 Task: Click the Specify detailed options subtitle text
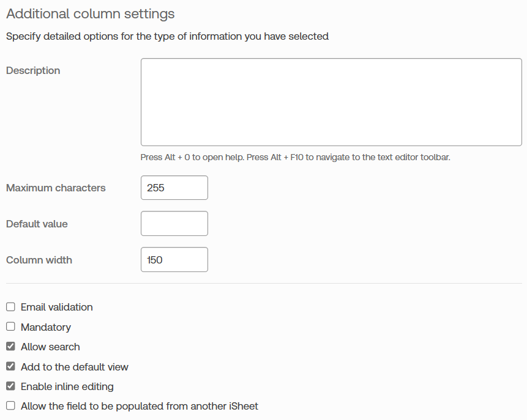click(167, 36)
